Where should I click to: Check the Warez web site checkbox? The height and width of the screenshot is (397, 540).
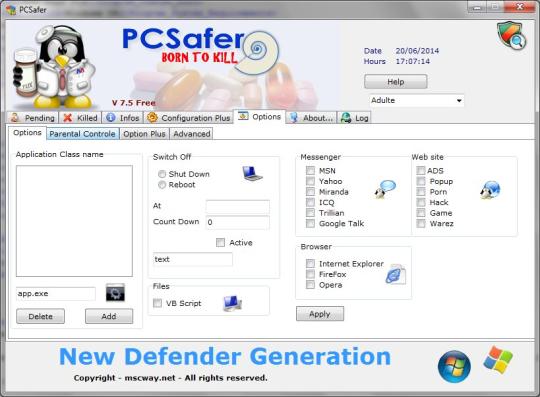[421, 223]
